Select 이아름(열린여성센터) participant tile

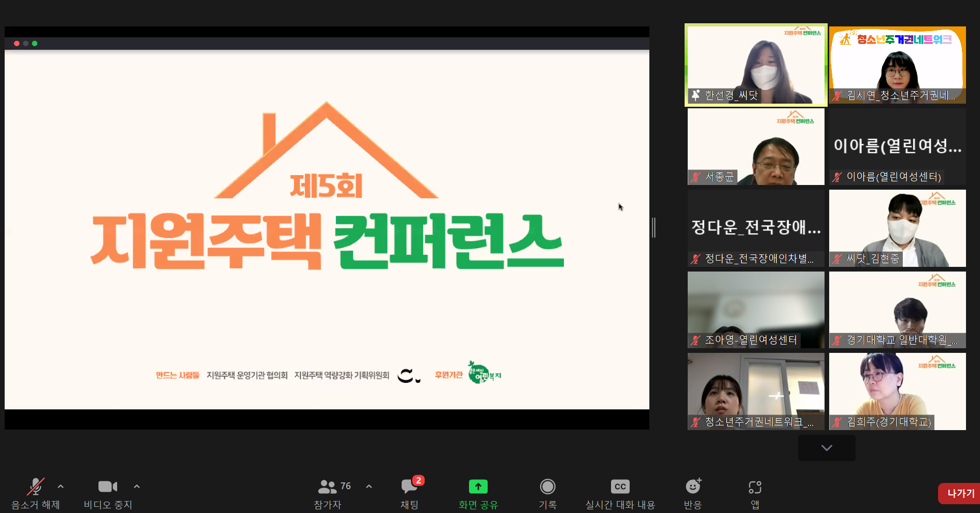pos(898,147)
